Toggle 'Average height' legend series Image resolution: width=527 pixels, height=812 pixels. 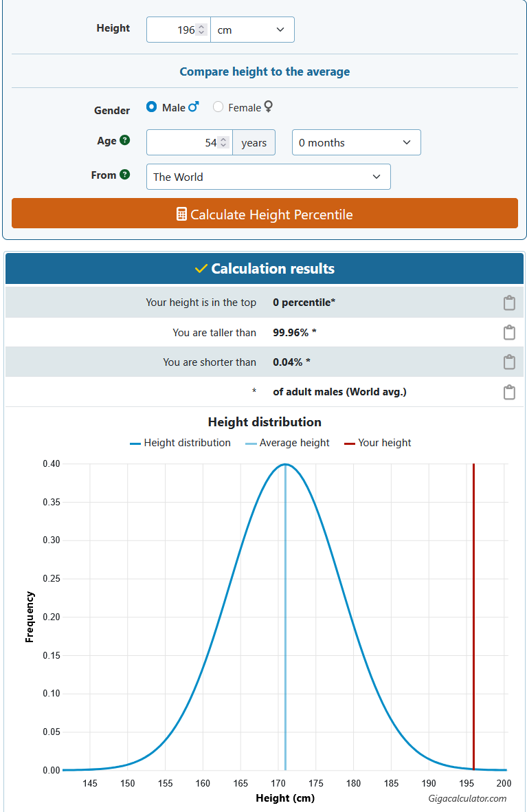tap(287, 443)
